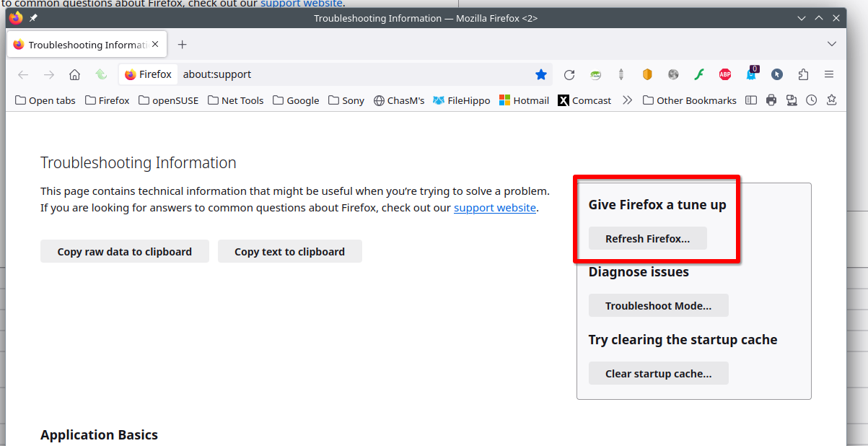868x446 pixels.
Task: Open the openSUSE bookmarks folder
Action: pos(168,100)
